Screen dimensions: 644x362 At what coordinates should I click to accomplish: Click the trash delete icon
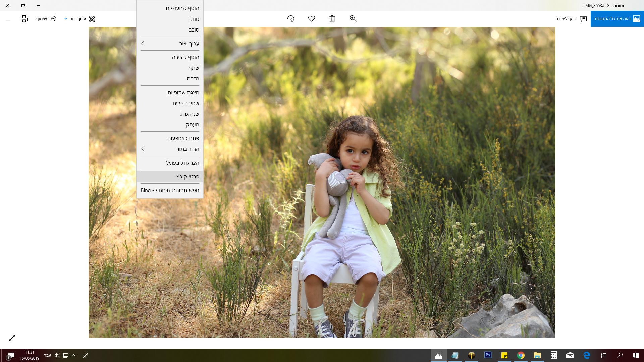point(332,19)
